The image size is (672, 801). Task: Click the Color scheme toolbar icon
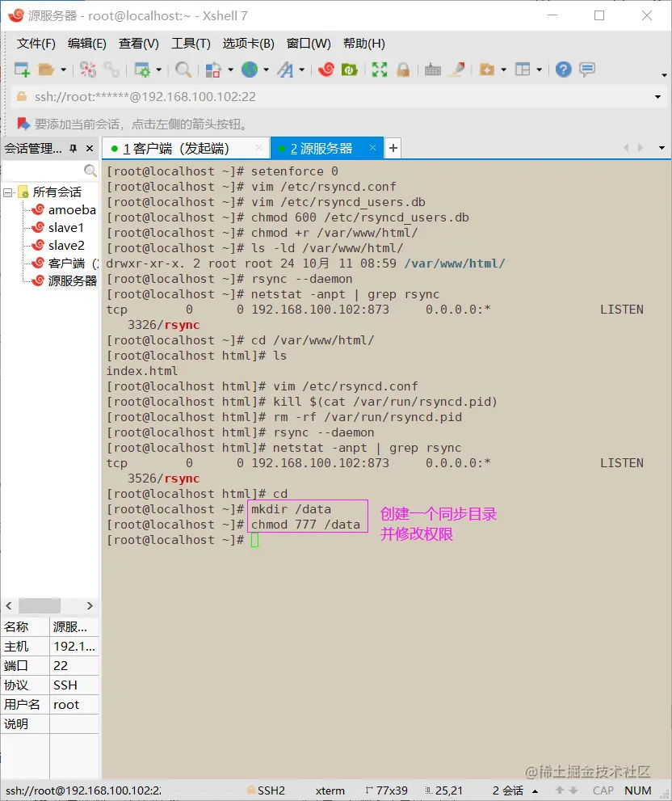click(x=213, y=70)
